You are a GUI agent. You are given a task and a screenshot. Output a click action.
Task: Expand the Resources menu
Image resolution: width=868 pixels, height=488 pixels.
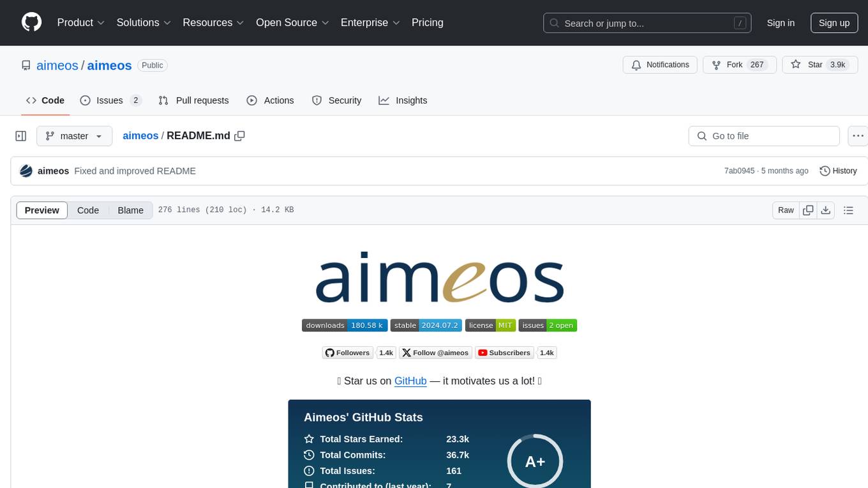tap(214, 22)
